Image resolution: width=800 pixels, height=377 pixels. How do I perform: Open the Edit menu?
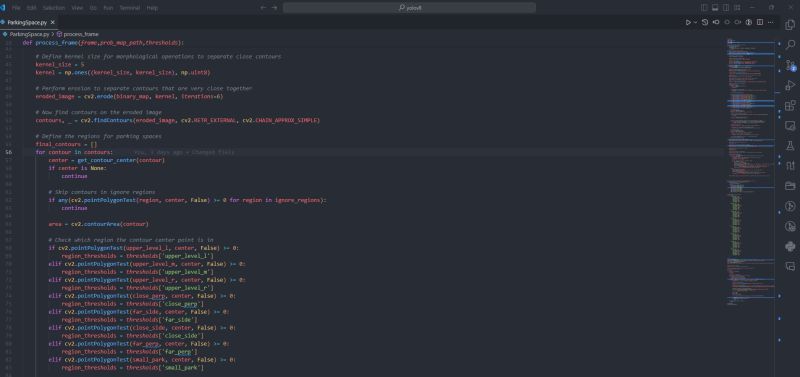tap(32, 8)
